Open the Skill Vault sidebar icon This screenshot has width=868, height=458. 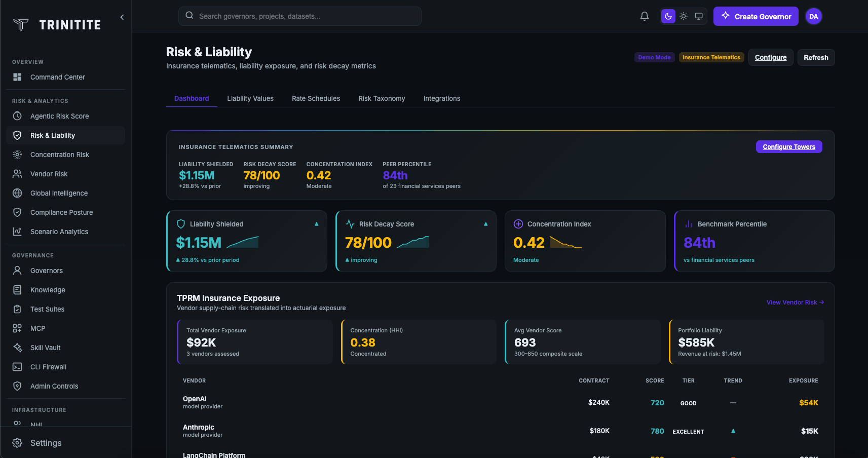point(17,348)
